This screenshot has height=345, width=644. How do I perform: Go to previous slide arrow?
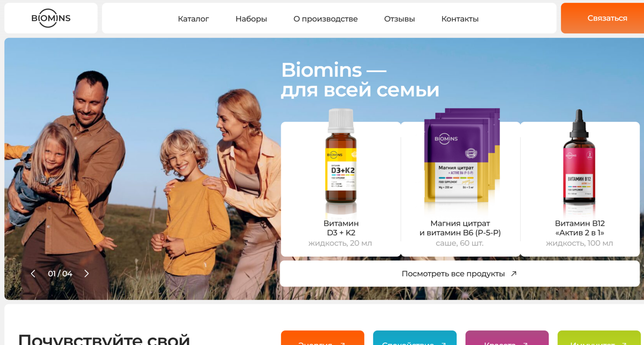(33, 274)
